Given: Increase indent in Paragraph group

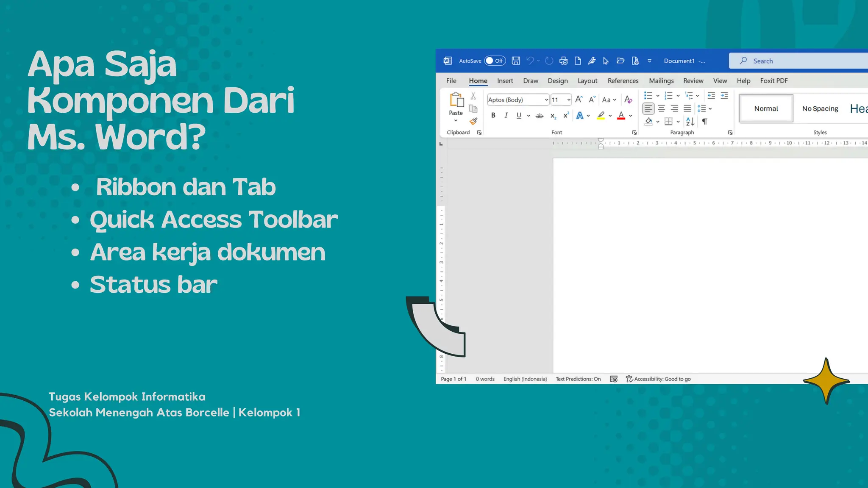Looking at the screenshot, I should pos(724,95).
